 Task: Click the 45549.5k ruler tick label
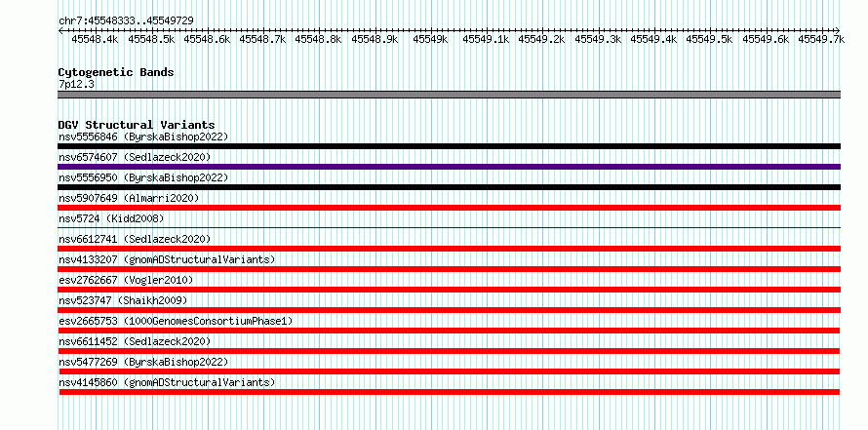(709, 39)
